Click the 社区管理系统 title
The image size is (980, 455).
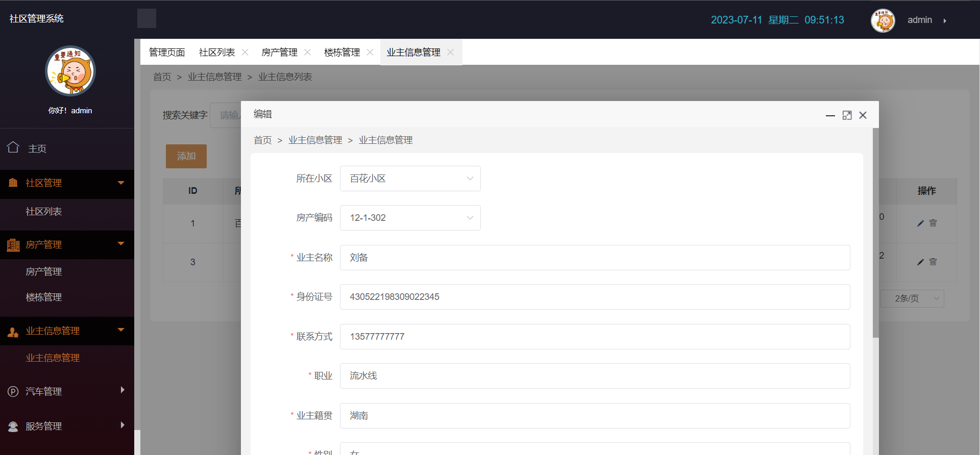(37, 19)
